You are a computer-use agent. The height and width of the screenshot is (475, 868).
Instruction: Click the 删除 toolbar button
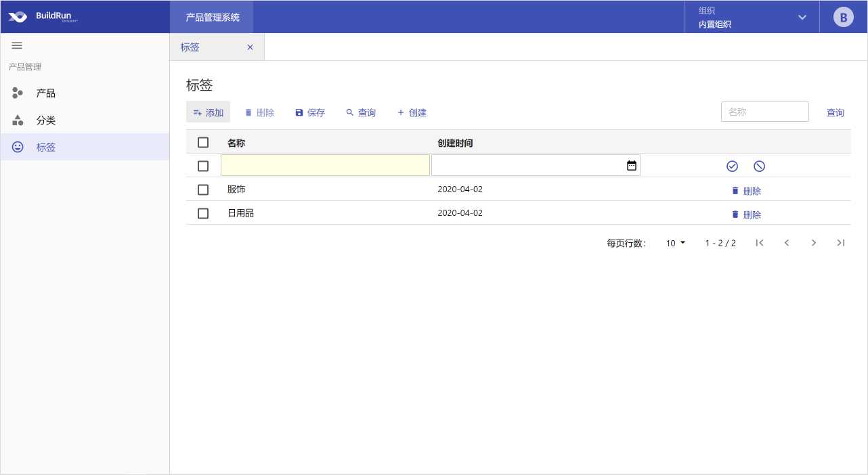click(259, 112)
